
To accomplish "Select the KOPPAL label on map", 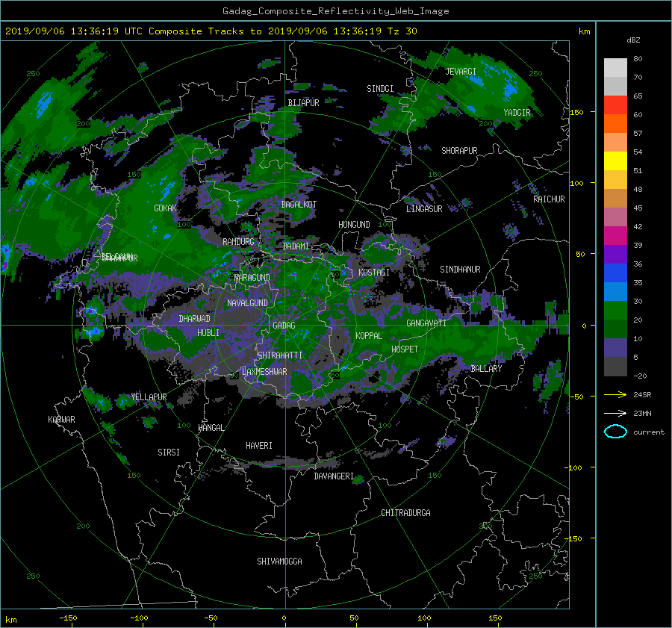I will point(369,336).
